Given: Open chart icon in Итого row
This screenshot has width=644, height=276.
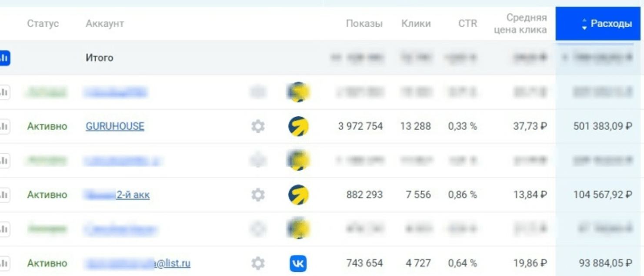Looking at the screenshot, I should coord(4,58).
